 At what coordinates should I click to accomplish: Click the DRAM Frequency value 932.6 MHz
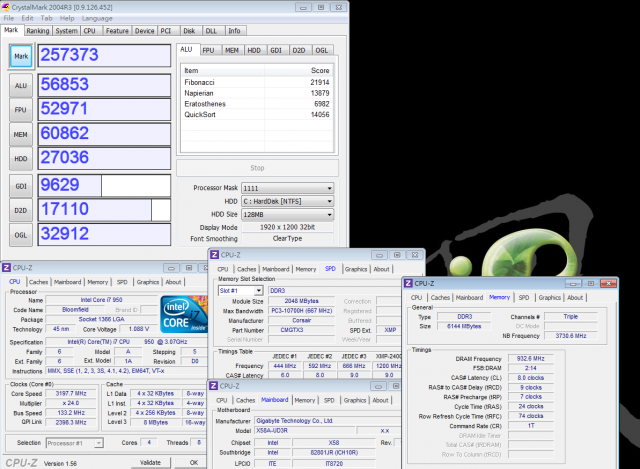point(530,358)
